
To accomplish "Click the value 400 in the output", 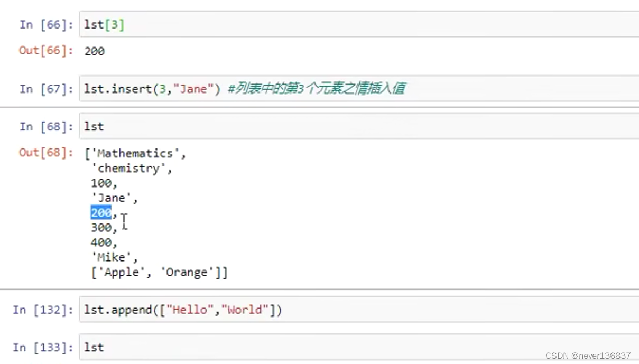I will (x=101, y=242).
